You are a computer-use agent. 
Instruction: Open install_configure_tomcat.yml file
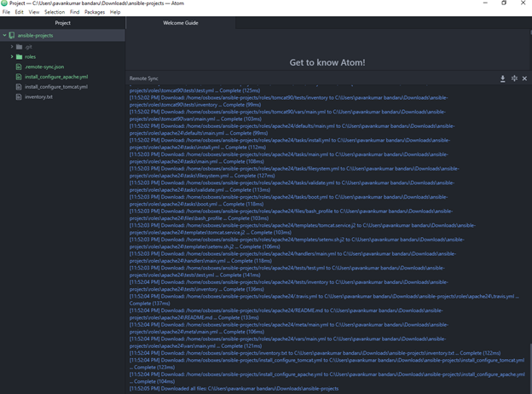56,87
